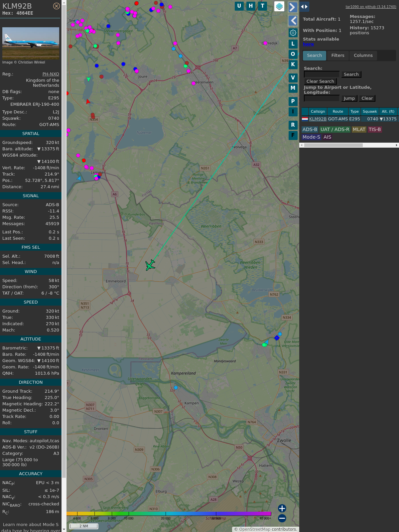Viewport: 399px width, 532px height.
Task: Open the map layer switcher
Action: pyautogui.click(x=279, y=6)
